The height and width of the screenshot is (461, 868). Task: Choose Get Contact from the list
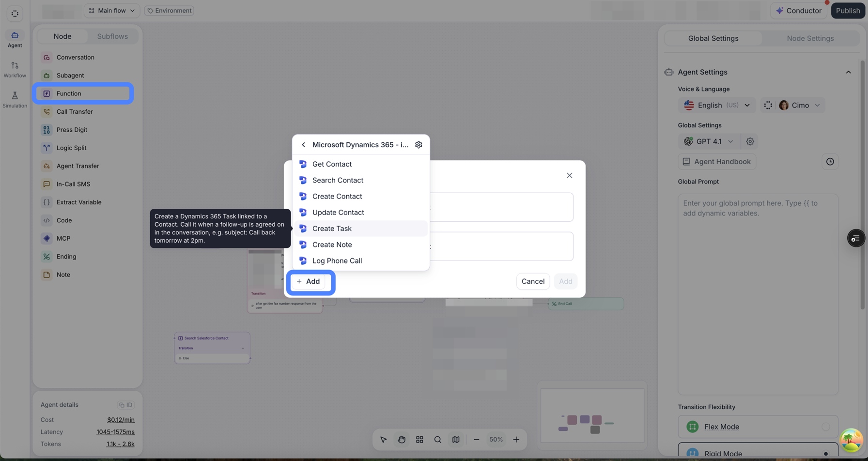pos(361,164)
